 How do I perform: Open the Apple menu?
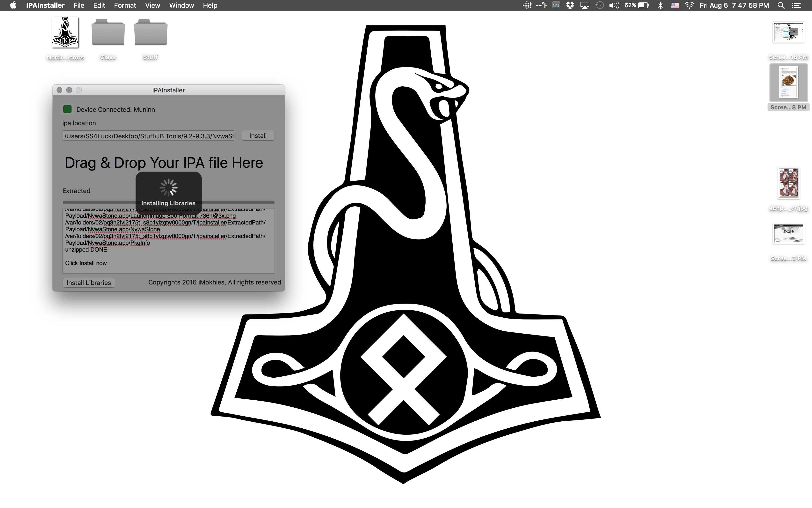[x=13, y=5]
